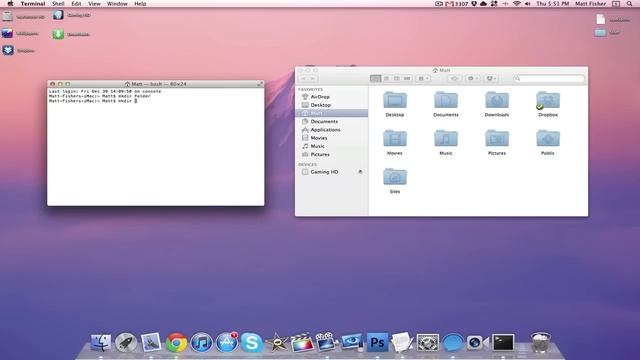Click the Quick Look eye button

pos(454,78)
